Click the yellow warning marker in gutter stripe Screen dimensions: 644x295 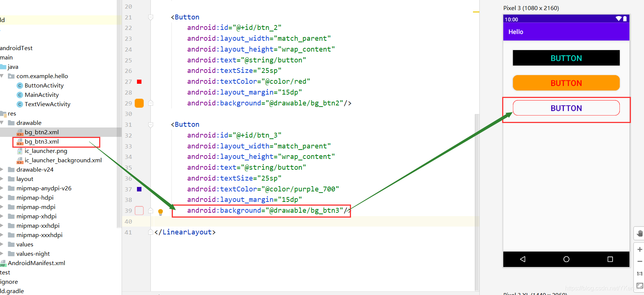(x=476, y=12)
